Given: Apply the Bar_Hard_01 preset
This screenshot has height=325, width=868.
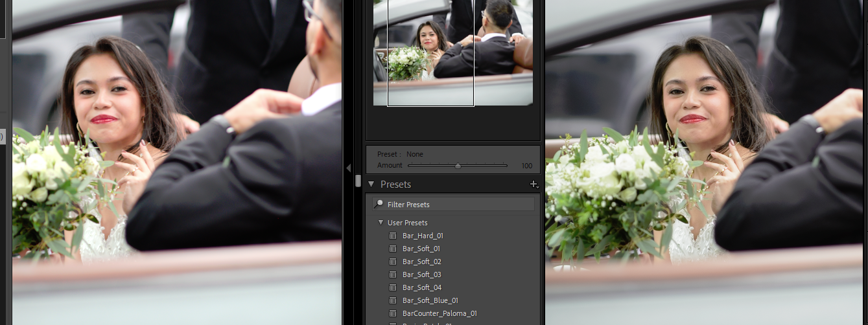Looking at the screenshot, I should point(423,236).
